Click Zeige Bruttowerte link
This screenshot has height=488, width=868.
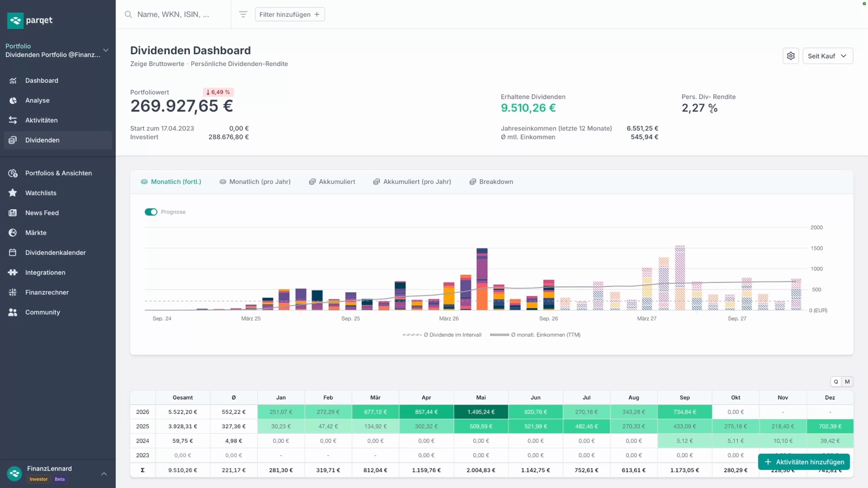pos(157,64)
